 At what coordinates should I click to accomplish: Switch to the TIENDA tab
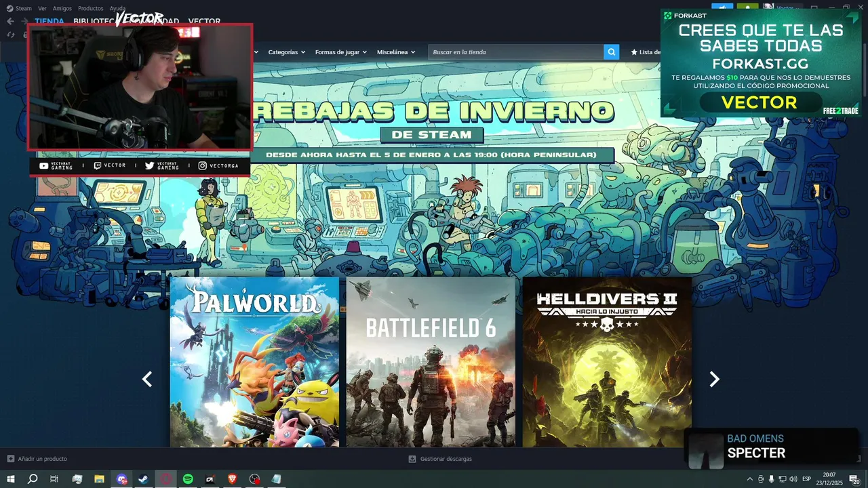50,21
